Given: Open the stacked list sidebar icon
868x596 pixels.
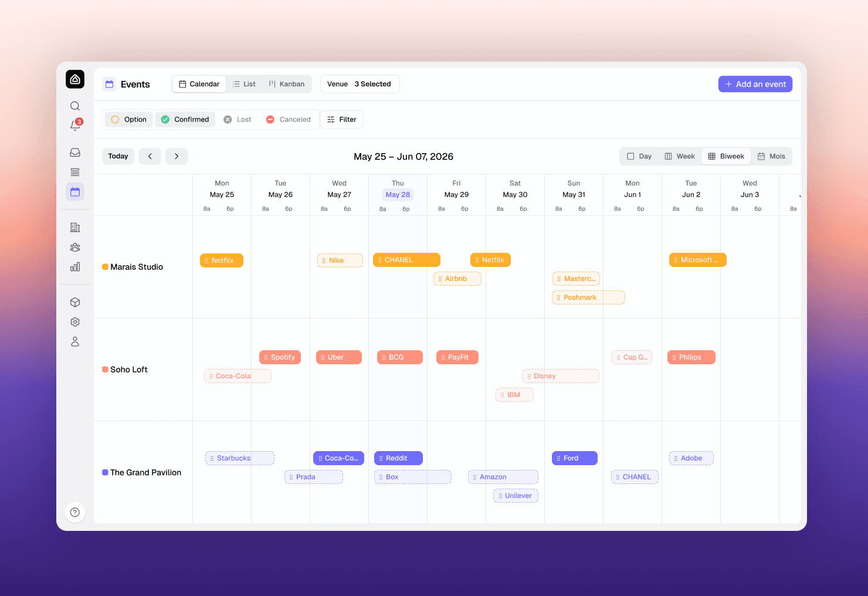Looking at the screenshot, I should point(75,172).
